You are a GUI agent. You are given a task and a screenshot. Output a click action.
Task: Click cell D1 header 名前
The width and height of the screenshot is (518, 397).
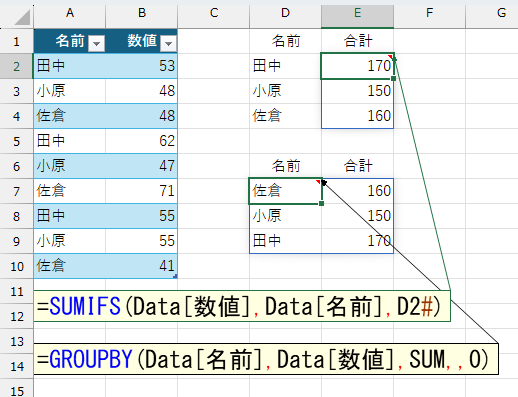(x=285, y=41)
